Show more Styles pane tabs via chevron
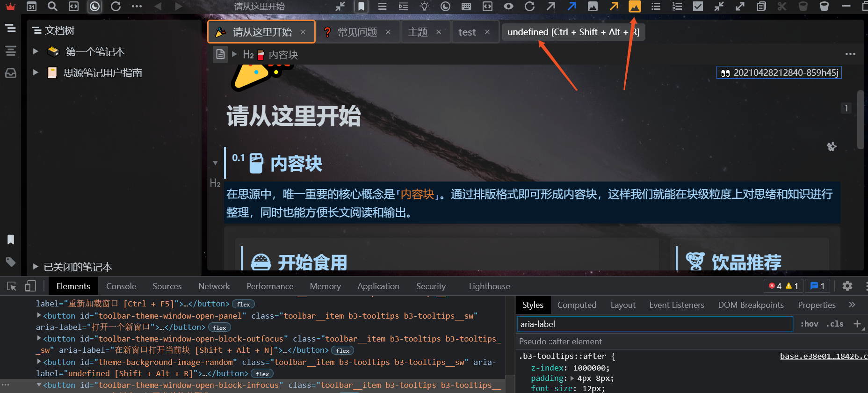The image size is (868, 393). coord(852,305)
